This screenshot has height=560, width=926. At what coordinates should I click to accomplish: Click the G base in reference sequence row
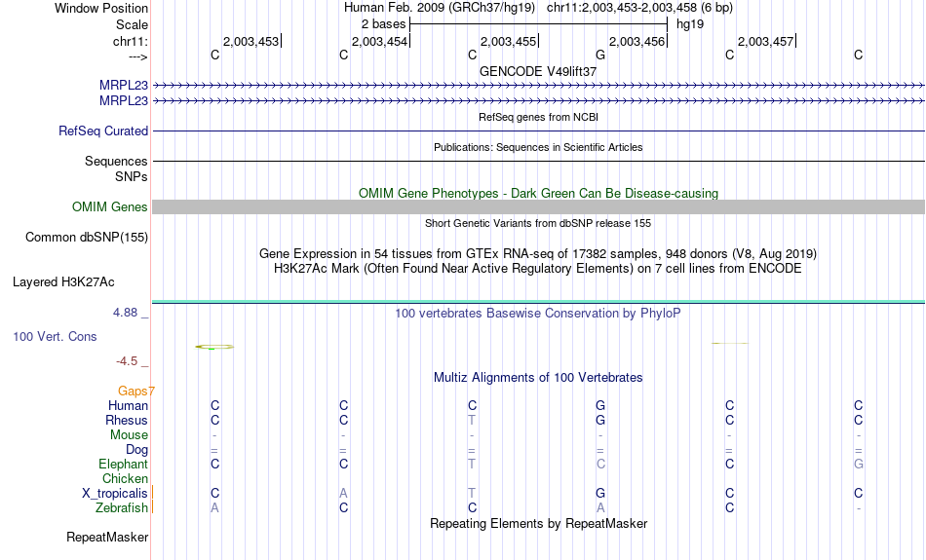coord(600,55)
